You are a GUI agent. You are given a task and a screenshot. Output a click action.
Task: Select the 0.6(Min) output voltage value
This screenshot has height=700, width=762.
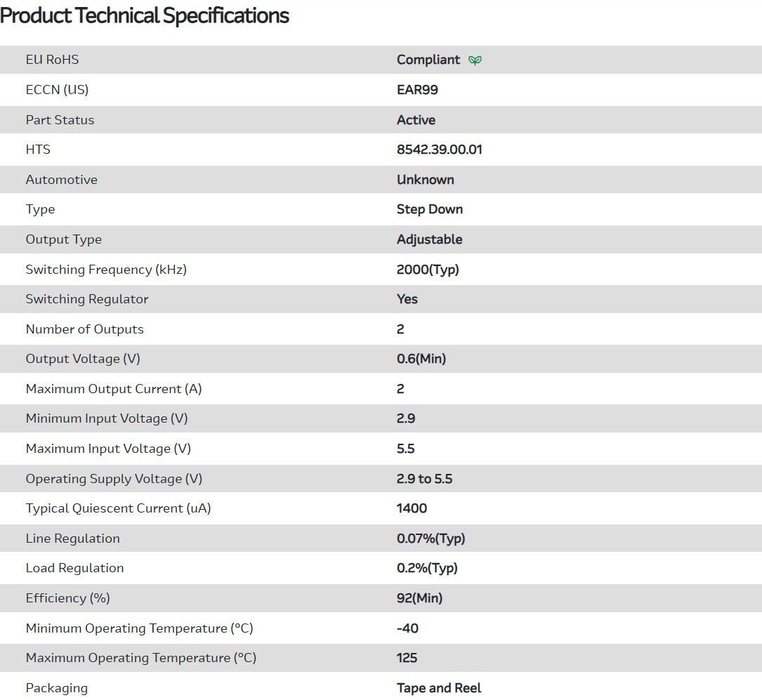(421, 359)
